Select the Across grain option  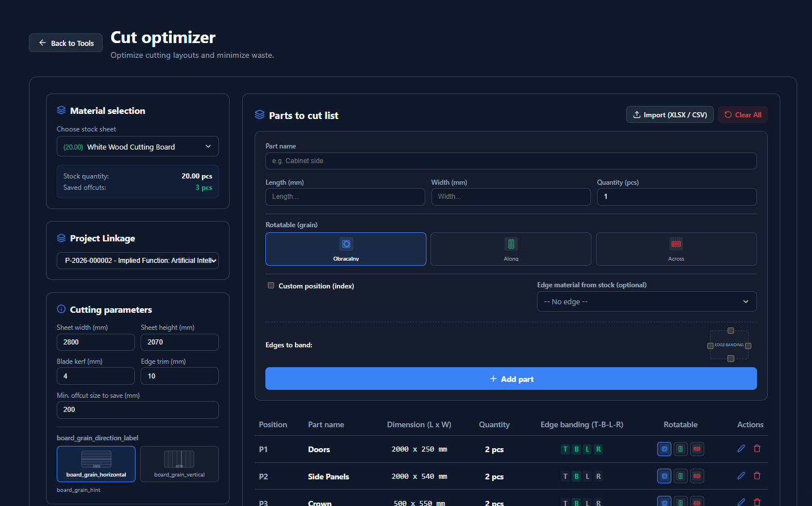676,249
